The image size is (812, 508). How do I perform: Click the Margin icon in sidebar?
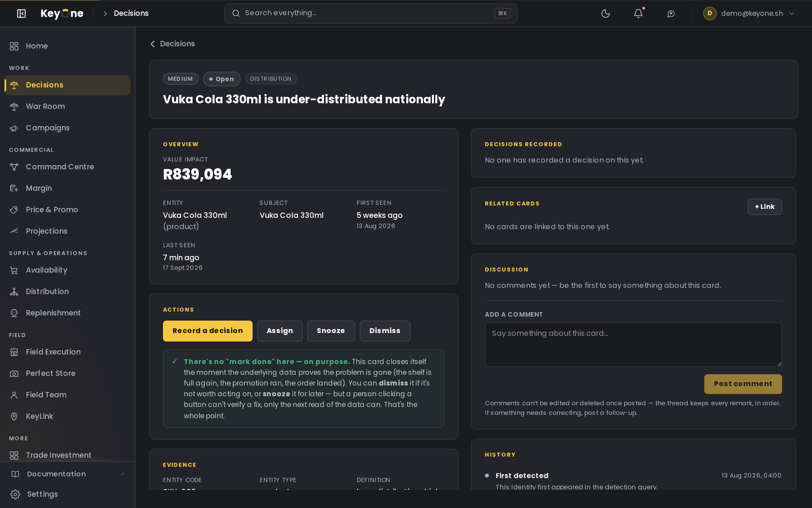tap(14, 189)
